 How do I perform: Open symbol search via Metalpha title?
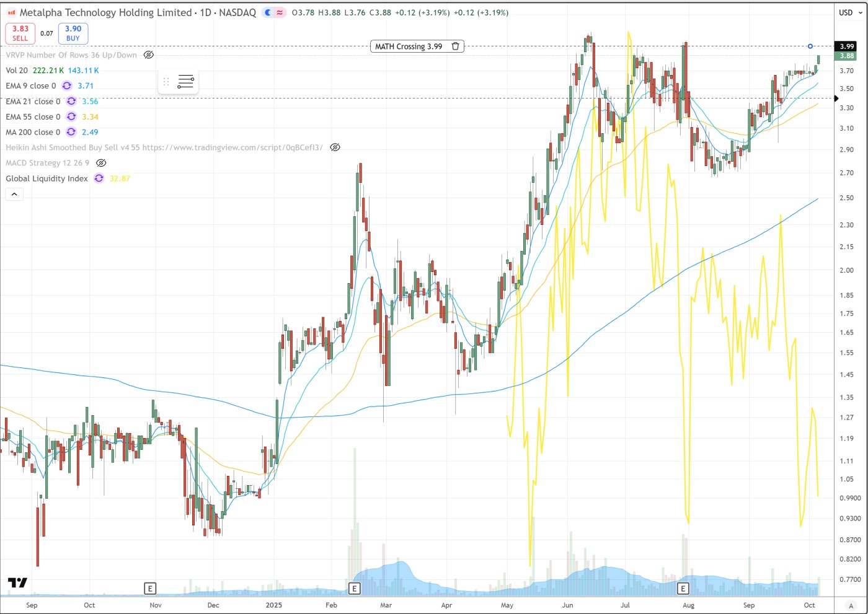coord(105,12)
